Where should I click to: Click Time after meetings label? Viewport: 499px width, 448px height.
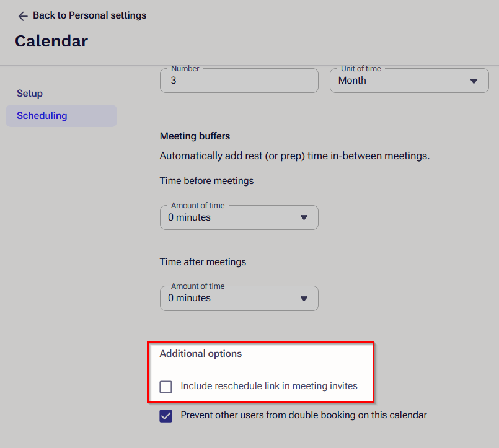pos(203,262)
